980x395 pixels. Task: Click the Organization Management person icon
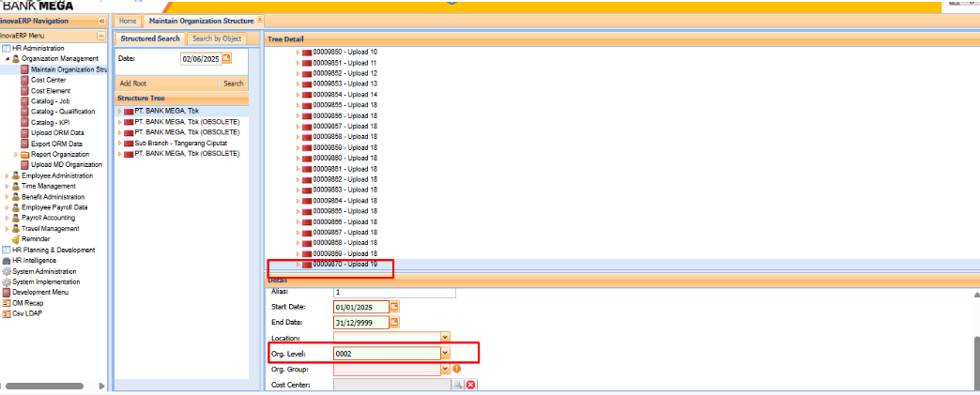pos(16,59)
